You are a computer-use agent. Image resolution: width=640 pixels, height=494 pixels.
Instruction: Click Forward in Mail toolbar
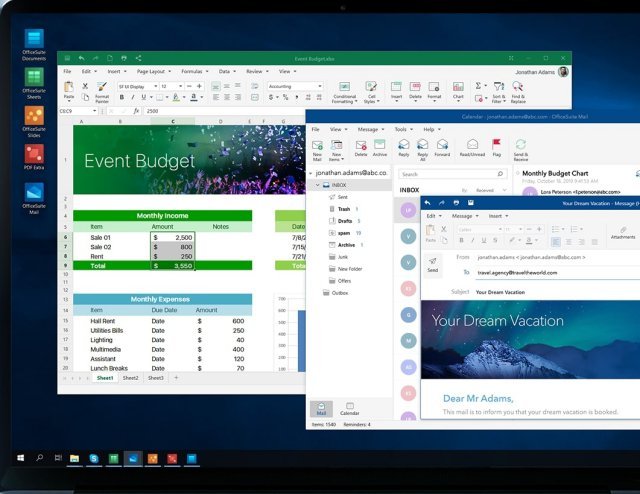pyautogui.click(x=442, y=149)
